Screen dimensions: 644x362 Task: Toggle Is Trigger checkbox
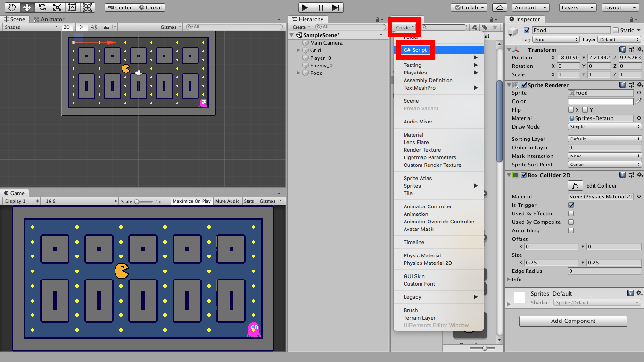571,205
